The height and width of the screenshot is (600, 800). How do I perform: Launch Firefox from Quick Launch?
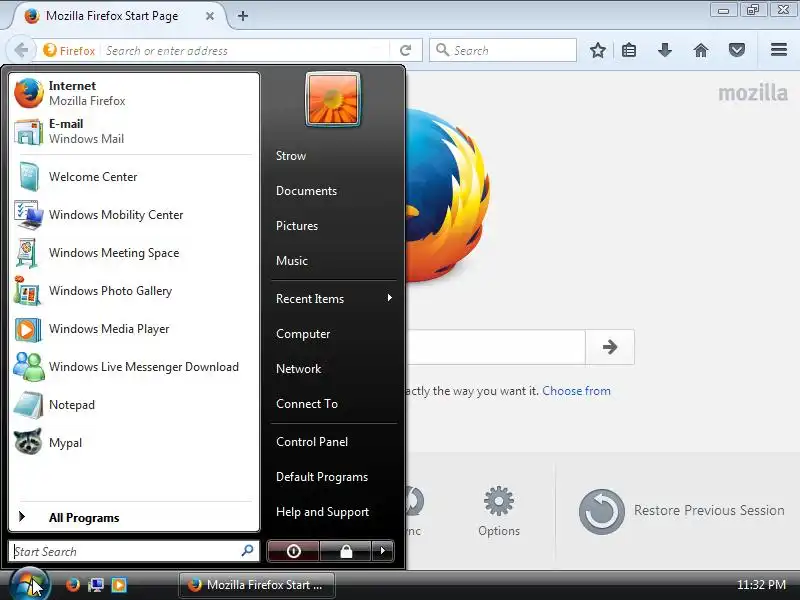pyautogui.click(x=72, y=585)
